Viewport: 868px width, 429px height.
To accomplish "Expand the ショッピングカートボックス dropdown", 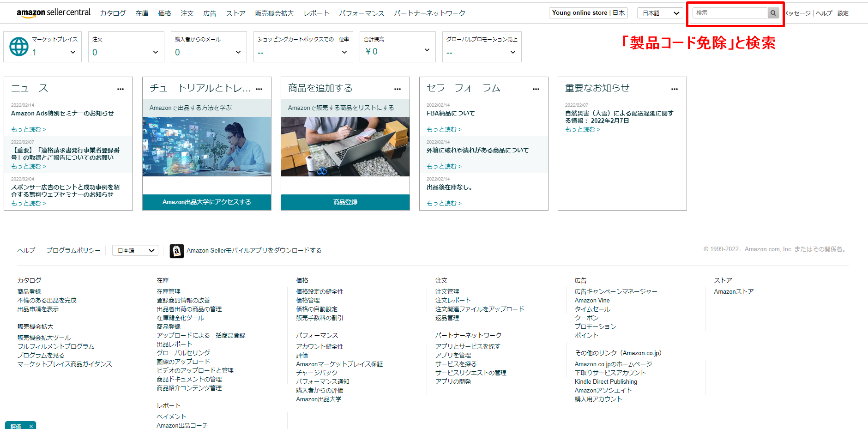I will tap(344, 52).
